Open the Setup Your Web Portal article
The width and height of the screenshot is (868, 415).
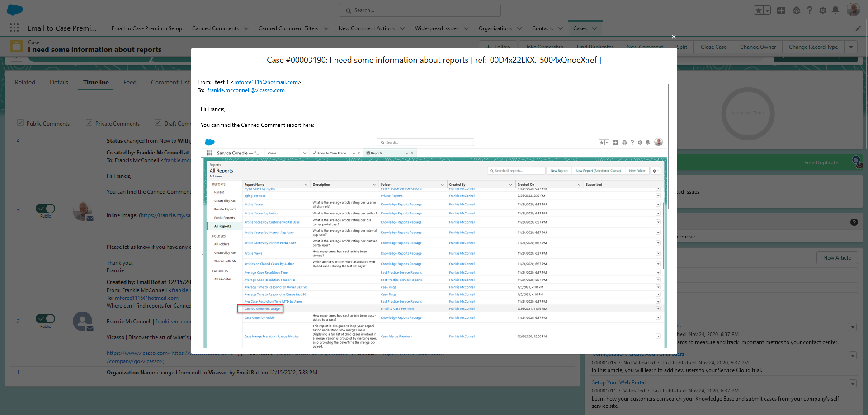(x=618, y=382)
